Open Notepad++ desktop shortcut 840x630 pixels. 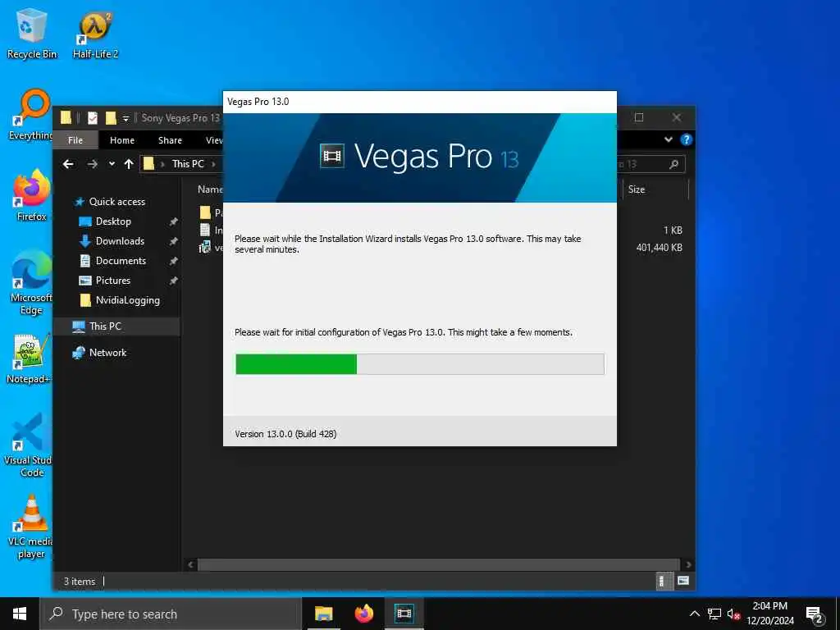coord(29,358)
